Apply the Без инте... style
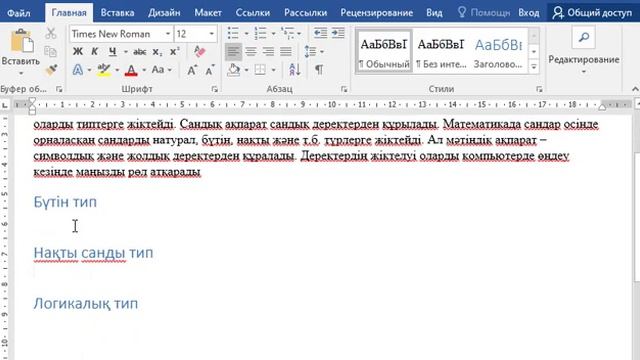This screenshot has height=360, width=640. point(441,51)
